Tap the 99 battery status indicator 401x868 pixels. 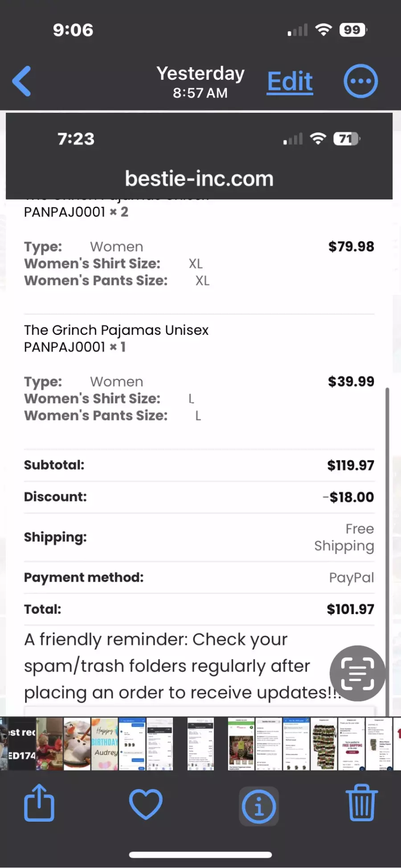click(353, 30)
